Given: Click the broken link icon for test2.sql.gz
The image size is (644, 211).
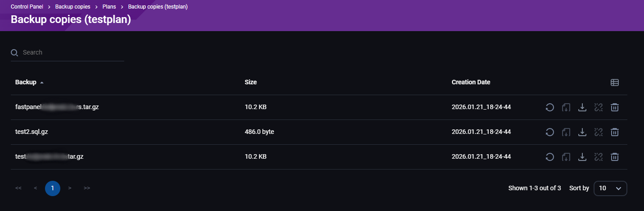Looking at the screenshot, I should (x=598, y=132).
